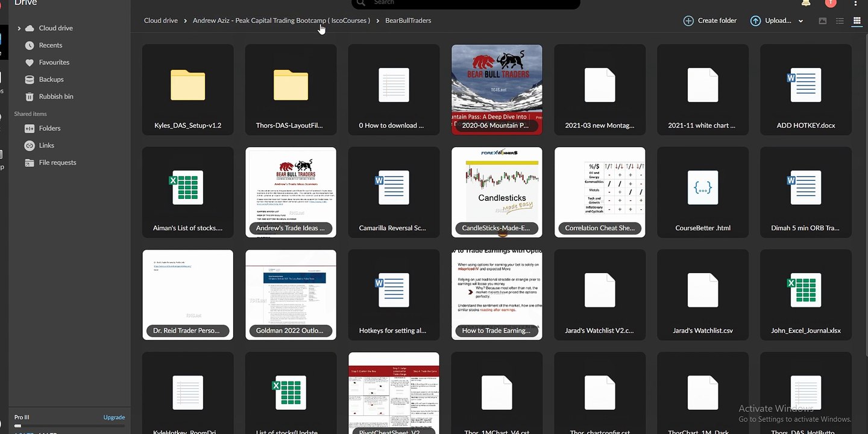This screenshot has height=434, width=868.
Task: Switch to list view layout
Action: [x=840, y=20]
